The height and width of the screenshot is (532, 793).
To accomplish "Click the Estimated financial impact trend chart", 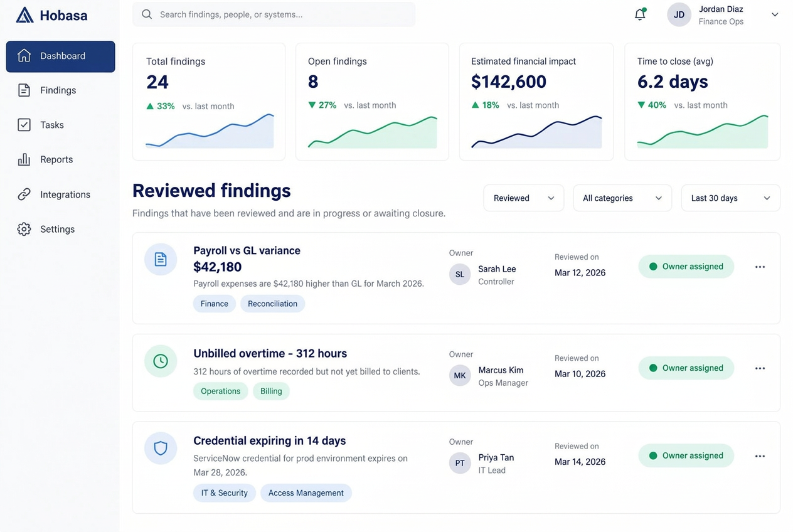I will pyautogui.click(x=536, y=132).
